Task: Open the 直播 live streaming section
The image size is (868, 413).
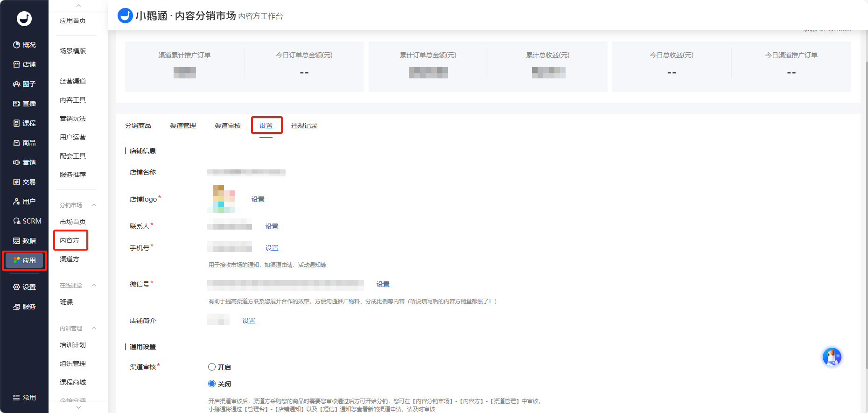Action: (24, 104)
